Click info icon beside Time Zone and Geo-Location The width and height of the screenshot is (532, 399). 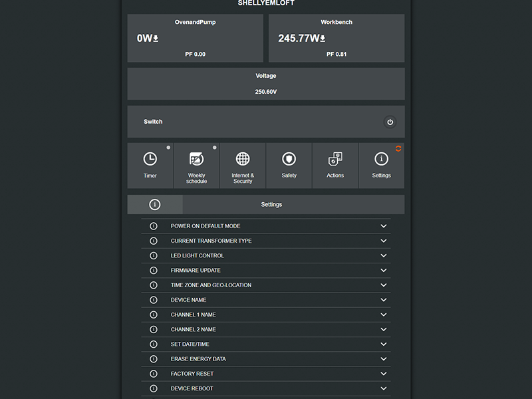(154, 285)
